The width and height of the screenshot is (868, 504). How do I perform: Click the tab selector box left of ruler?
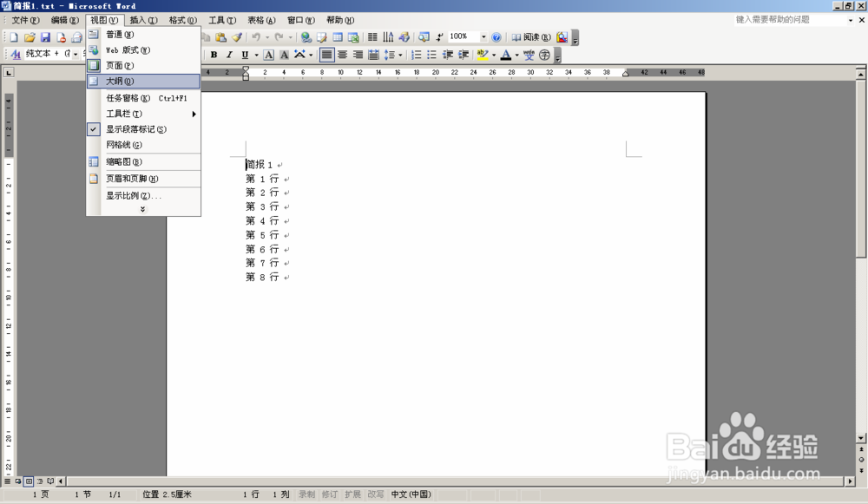(x=9, y=73)
